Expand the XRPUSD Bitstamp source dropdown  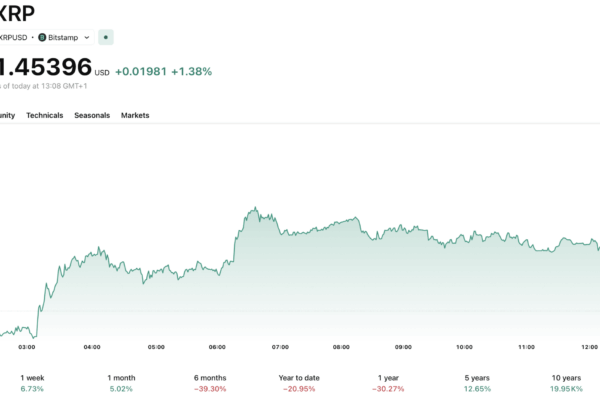click(87, 37)
